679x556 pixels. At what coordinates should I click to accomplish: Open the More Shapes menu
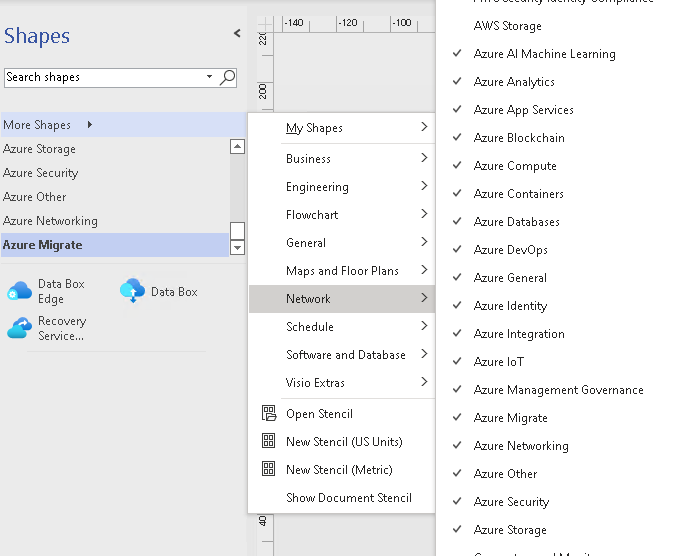pos(123,125)
